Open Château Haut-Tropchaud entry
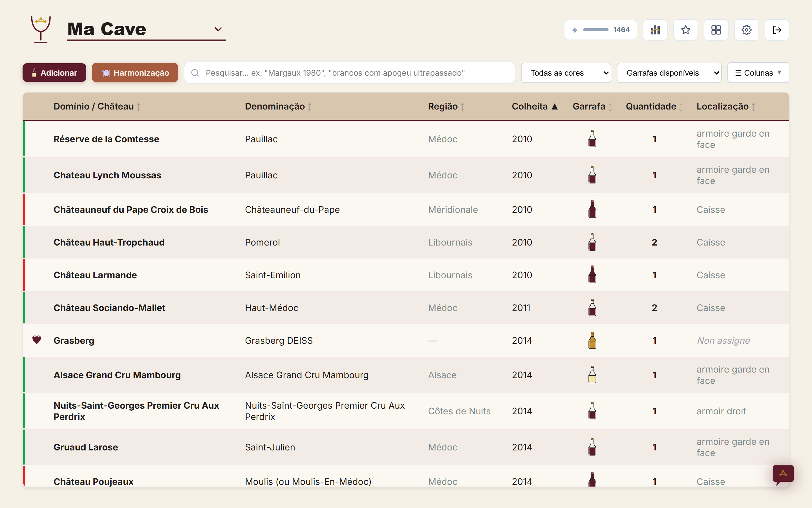812x508 pixels. (x=109, y=242)
